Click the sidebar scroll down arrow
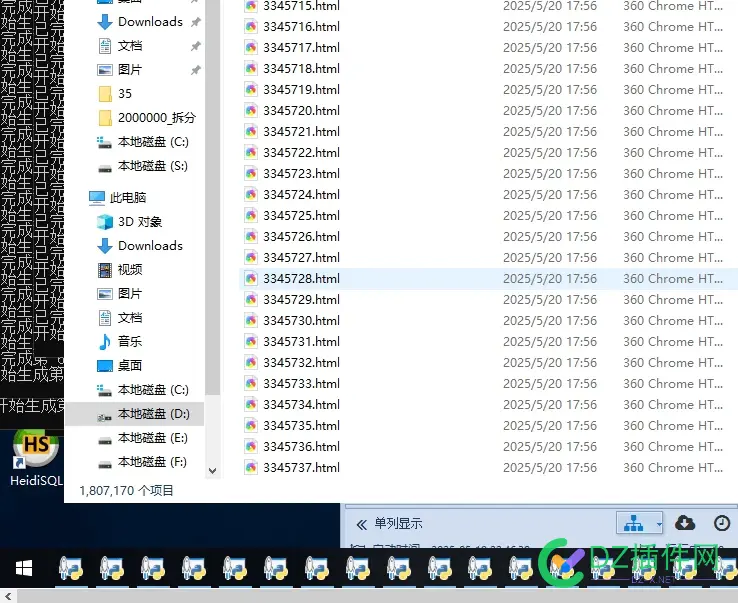The width and height of the screenshot is (738, 603). (x=212, y=471)
